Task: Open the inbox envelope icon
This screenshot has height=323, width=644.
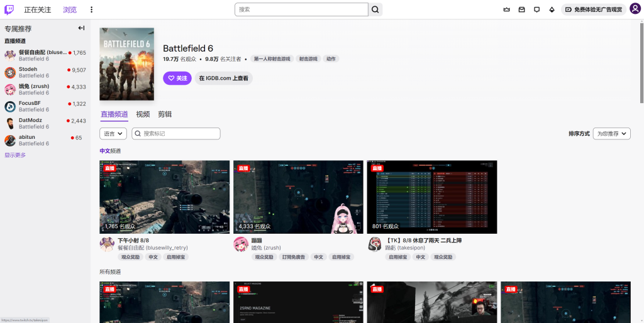Action: click(x=521, y=9)
